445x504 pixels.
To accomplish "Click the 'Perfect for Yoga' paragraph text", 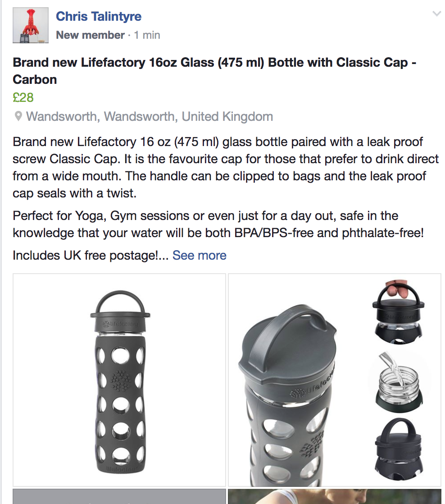I will pyautogui.click(x=218, y=225).
